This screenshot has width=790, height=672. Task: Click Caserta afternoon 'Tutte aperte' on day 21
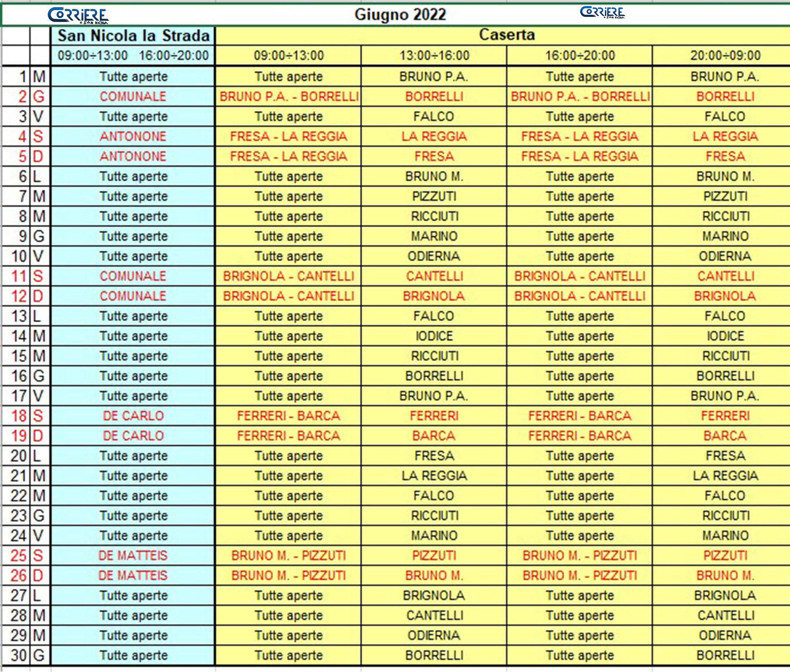(580, 476)
